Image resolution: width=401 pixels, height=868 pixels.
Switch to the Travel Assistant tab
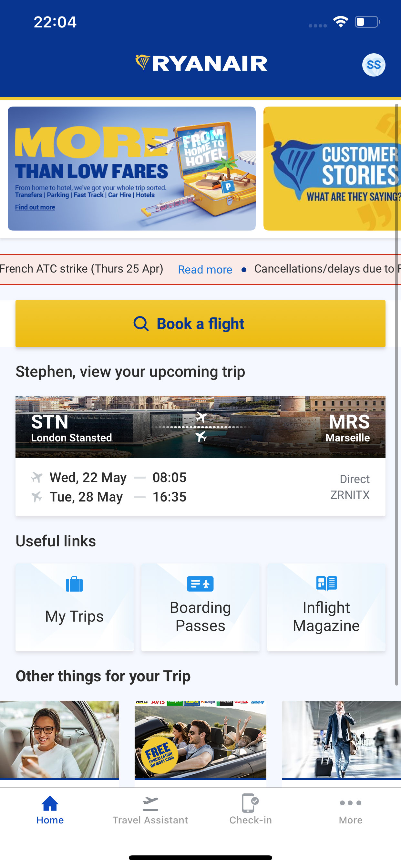click(x=150, y=809)
